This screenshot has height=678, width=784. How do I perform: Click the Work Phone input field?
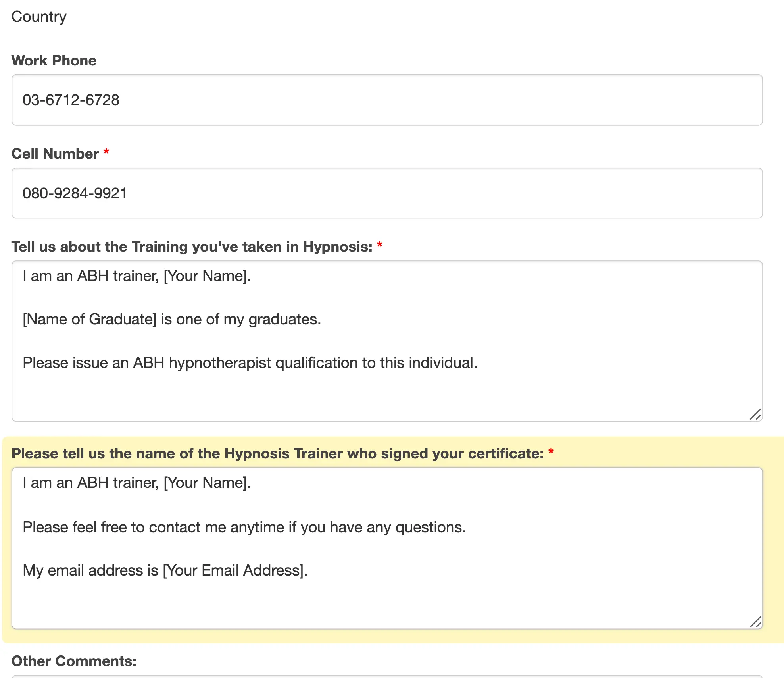(387, 100)
